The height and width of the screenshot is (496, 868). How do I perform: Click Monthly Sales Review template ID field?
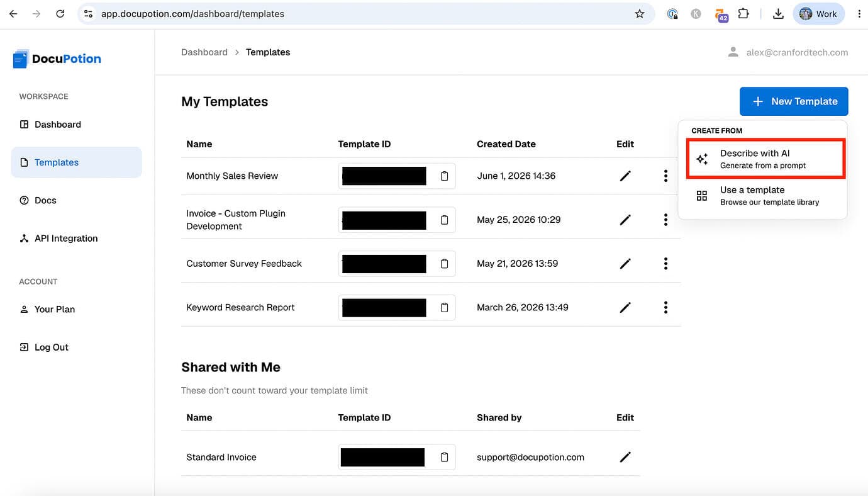(x=397, y=176)
